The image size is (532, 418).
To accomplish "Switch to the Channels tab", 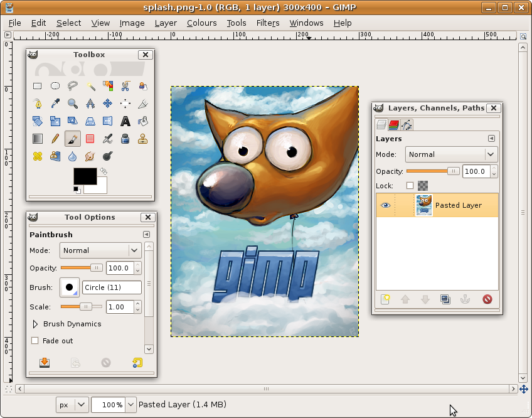I will coord(393,125).
